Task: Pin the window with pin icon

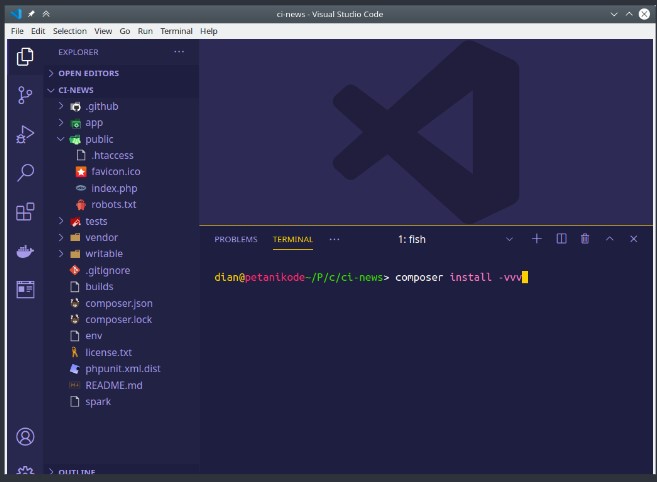Action: (31, 14)
